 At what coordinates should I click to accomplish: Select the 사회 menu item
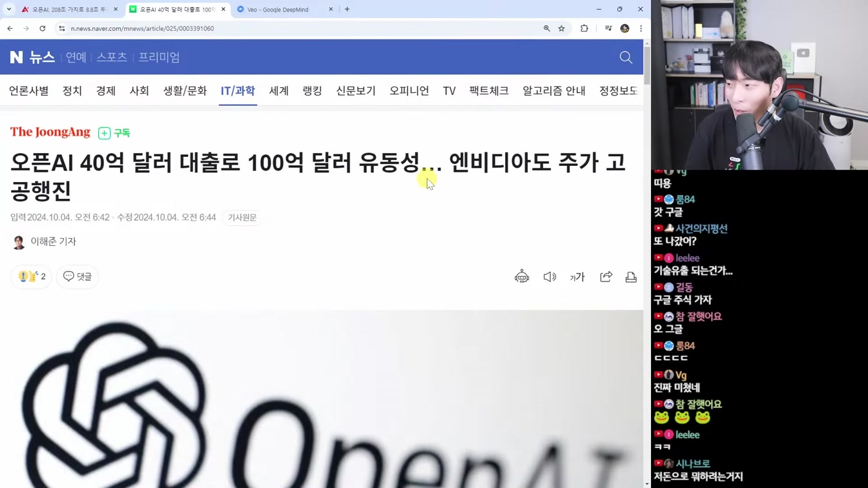(139, 91)
